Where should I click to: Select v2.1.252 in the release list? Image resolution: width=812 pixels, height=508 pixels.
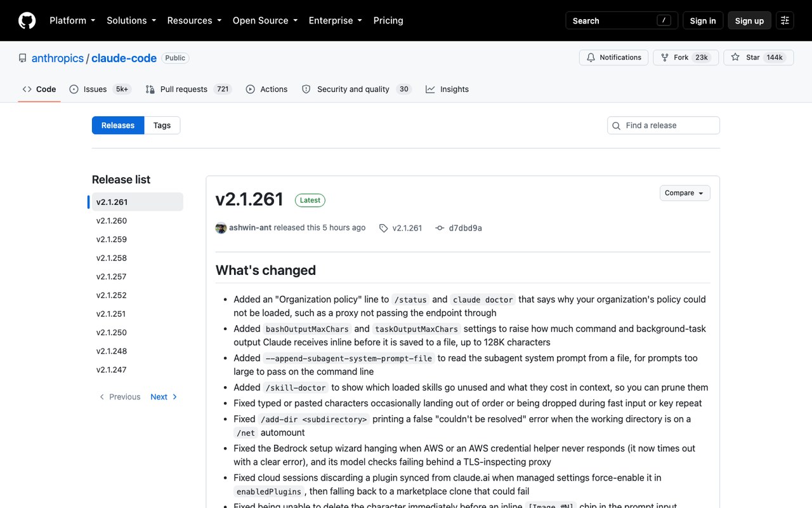coord(138,295)
